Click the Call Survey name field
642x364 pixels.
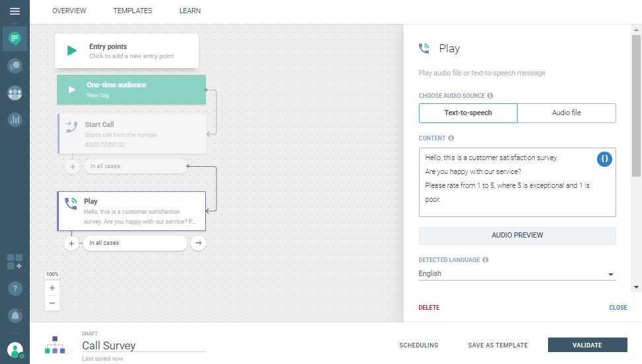143,345
